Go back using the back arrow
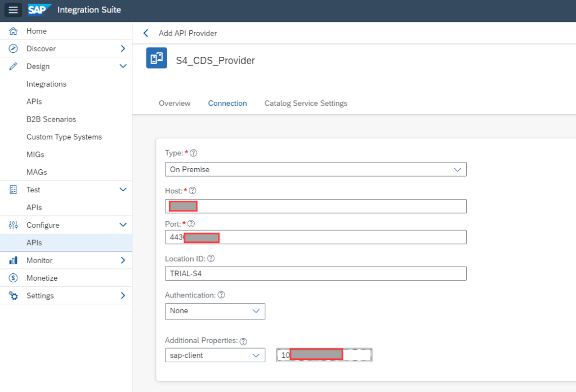The image size is (576, 392). pyautogui.click(x=146, y=33)
